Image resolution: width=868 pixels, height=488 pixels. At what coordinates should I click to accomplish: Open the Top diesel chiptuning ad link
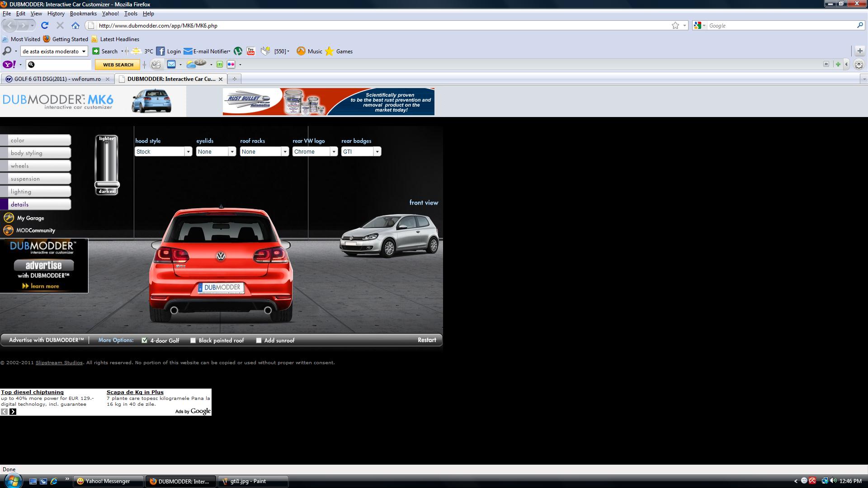32,392
